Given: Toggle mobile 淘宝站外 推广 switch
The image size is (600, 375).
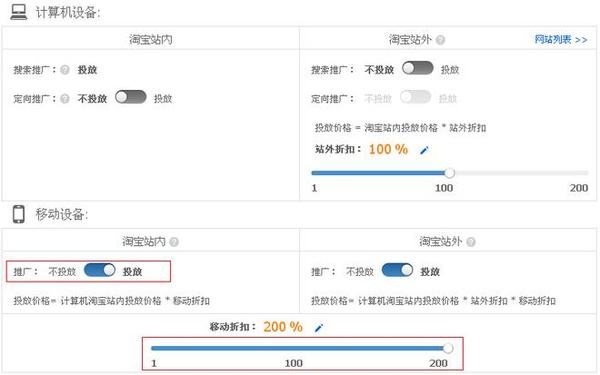Looking at the screenshot, I should point(397,270).
